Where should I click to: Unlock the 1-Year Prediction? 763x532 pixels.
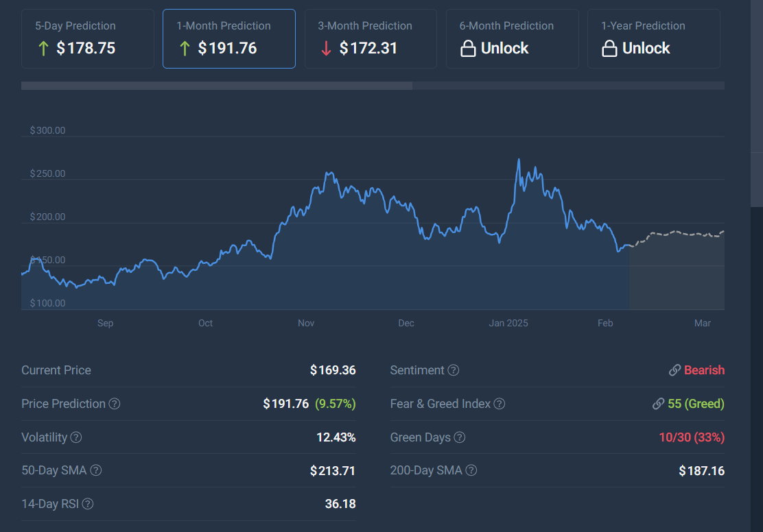(x=653, y=39)
